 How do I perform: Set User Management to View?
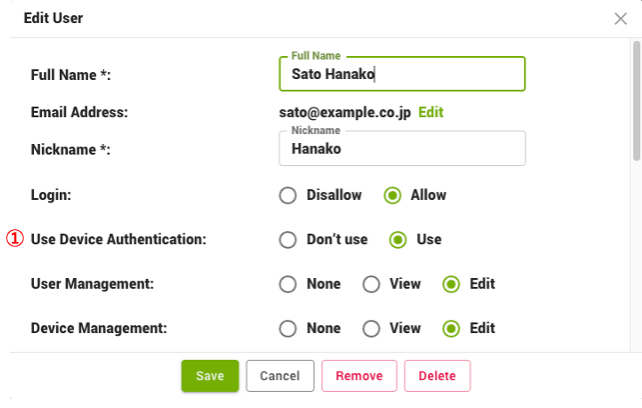point(371,284)
